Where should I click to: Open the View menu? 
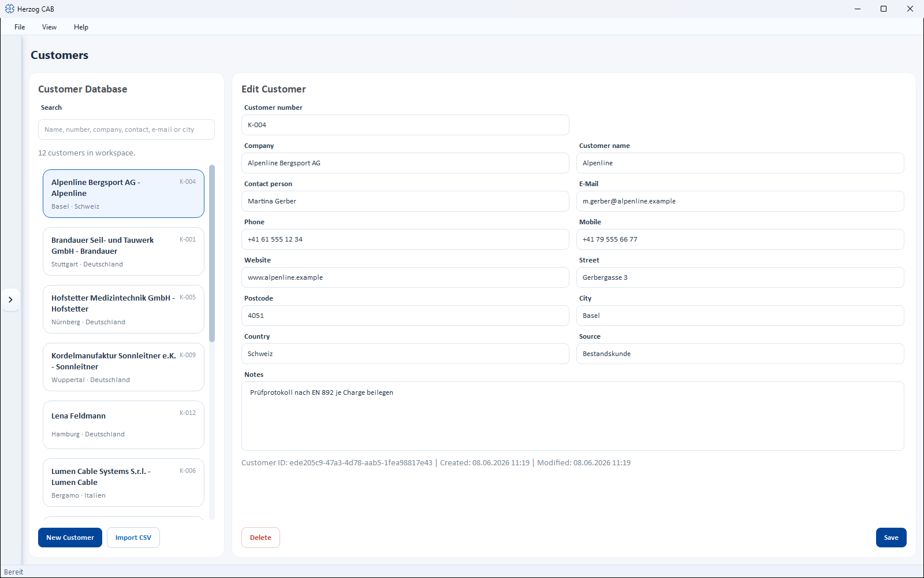point(49,27)
